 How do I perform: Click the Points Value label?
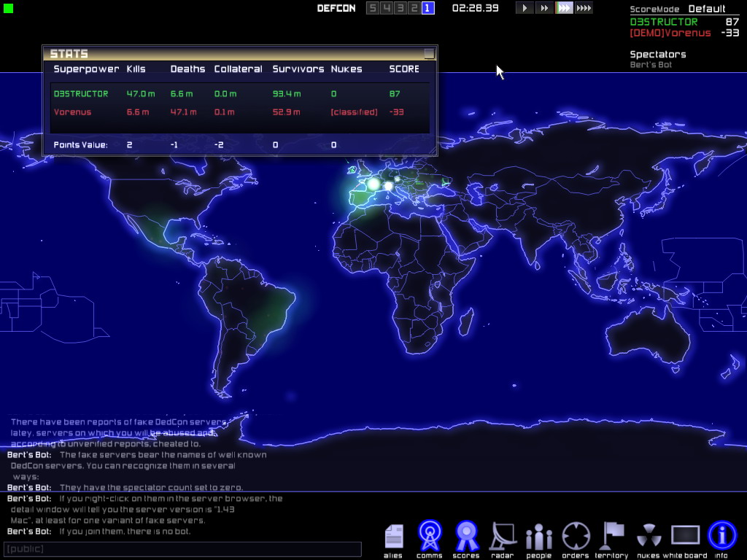coord(80,145)
